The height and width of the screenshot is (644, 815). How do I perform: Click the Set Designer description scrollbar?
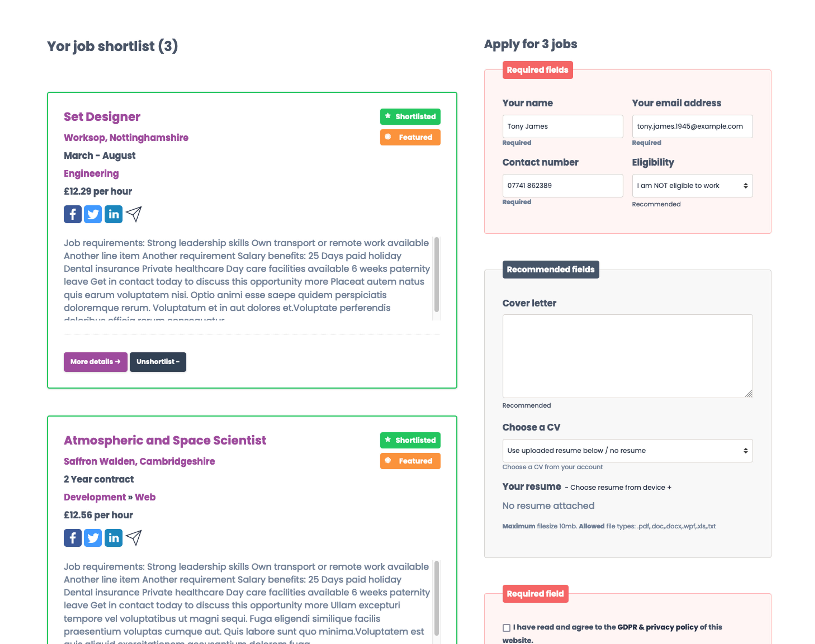pos(437,274)
